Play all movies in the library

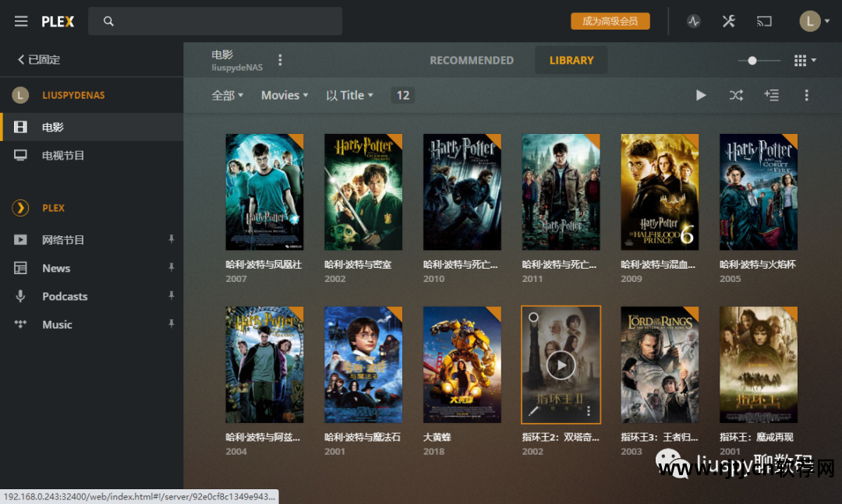tap(701, 96)
